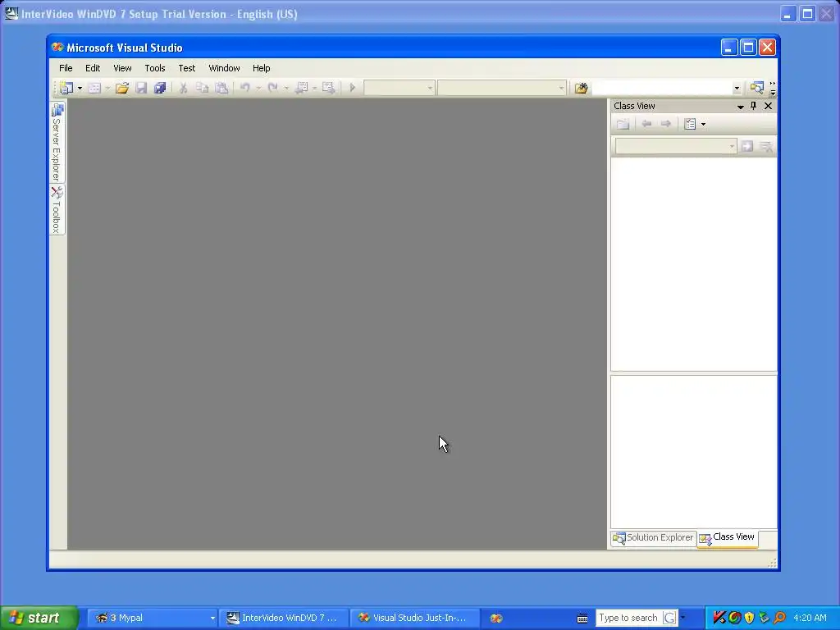
Task: Open the Find box dropdown arrow
Action: 737,88
